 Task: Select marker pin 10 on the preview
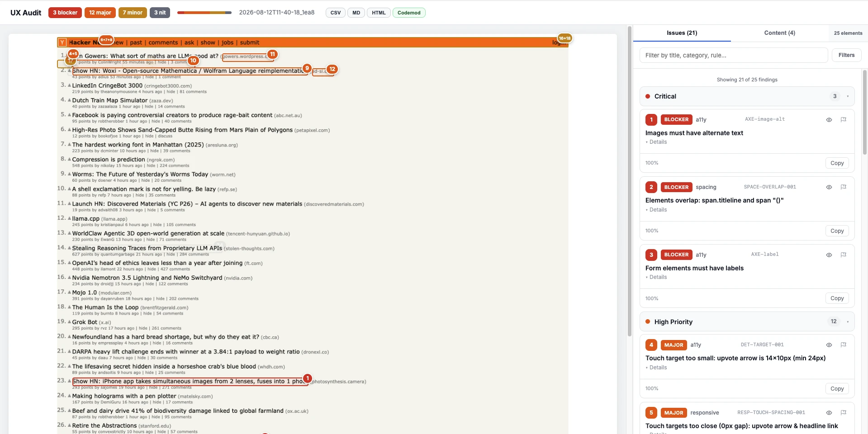193,61
